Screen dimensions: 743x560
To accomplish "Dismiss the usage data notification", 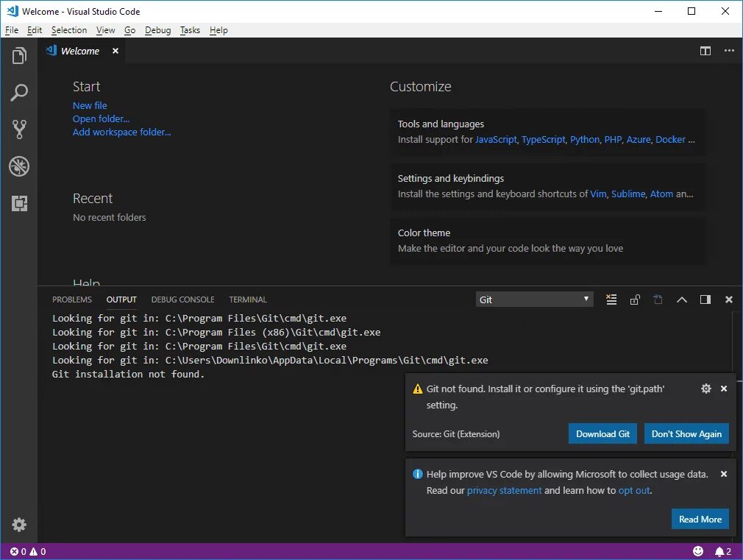I will click(724, 474).
